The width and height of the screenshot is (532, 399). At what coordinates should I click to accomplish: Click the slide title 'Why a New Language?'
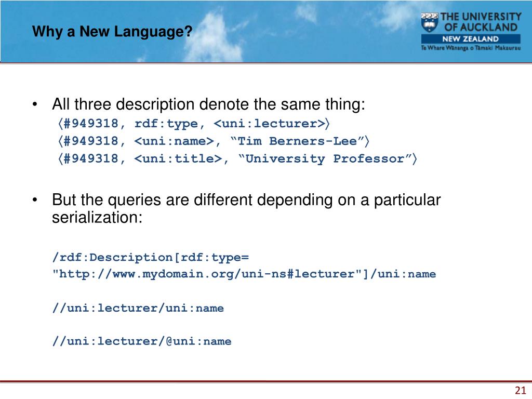[x=112, y=32]
